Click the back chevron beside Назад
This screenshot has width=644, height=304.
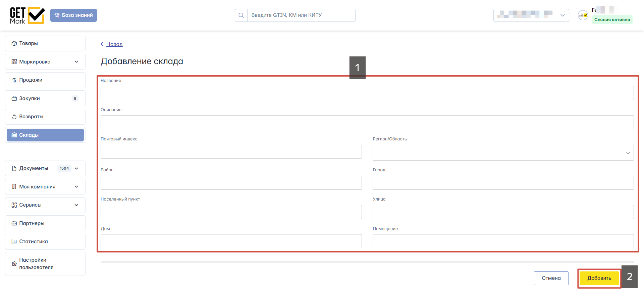pos(102,44)
